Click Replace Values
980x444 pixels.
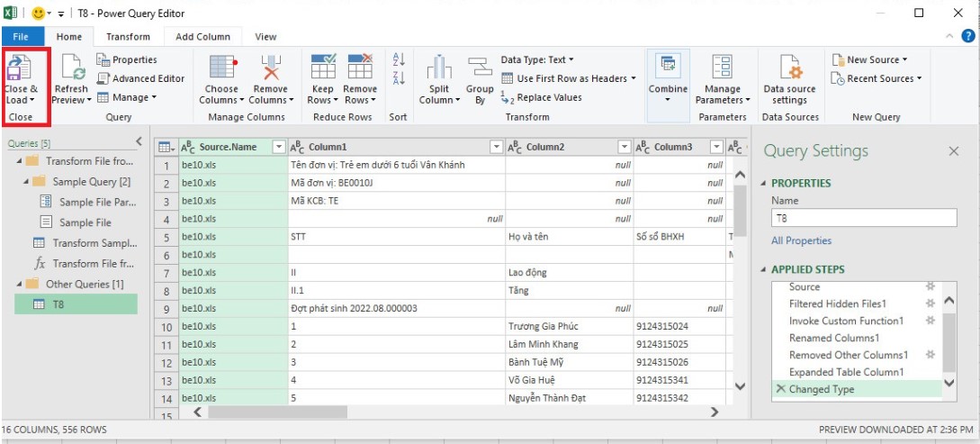click(541, 97)
